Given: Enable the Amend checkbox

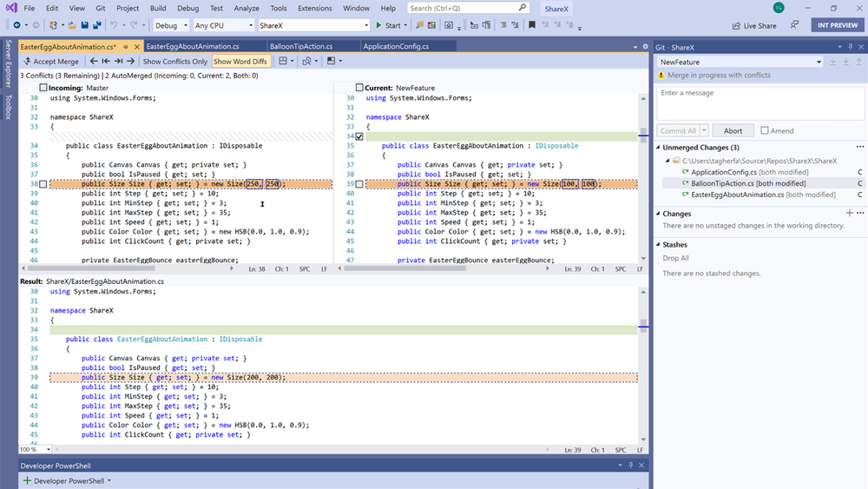Looking at the screenshot, I should click(765, 130).
